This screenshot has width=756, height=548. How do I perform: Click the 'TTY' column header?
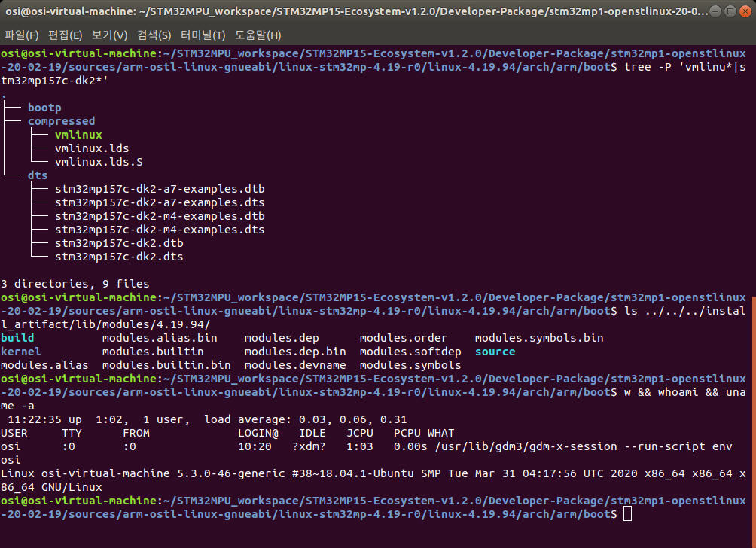tap(72, 433)
